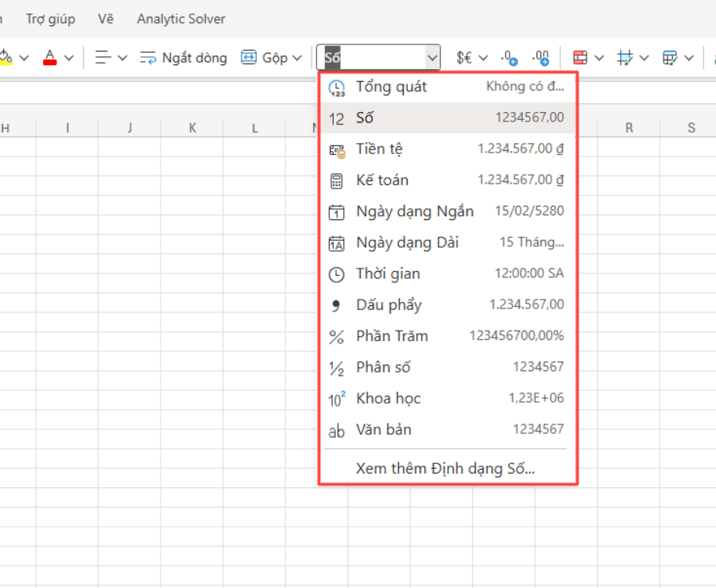Open the fill color dropdown arrow
Image resolution: width=716 pixels, height=588 pixels.
(24, 58)
